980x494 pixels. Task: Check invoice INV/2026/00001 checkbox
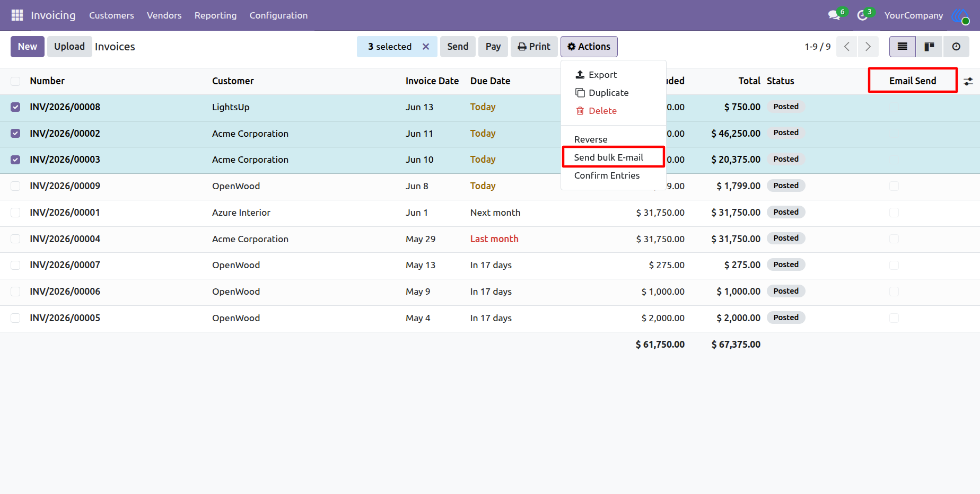point(15,213)
